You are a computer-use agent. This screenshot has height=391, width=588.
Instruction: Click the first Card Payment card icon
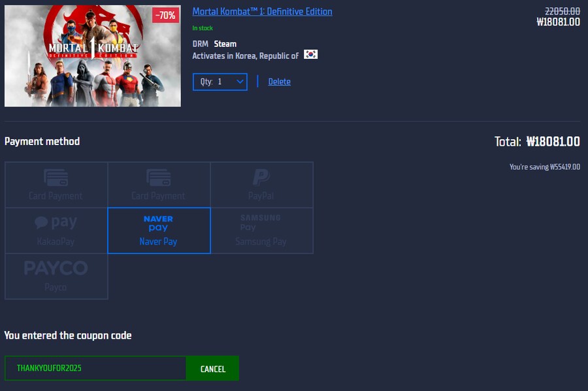pyautogui.click(x=56, y=177)
